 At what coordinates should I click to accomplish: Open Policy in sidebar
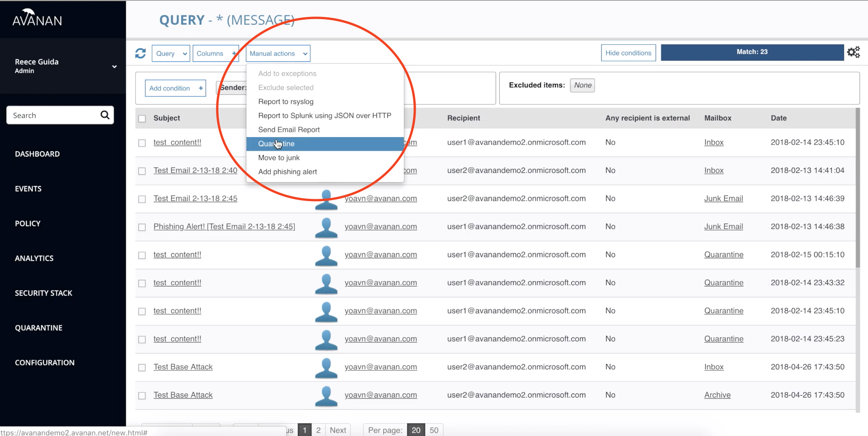(28, 223)
